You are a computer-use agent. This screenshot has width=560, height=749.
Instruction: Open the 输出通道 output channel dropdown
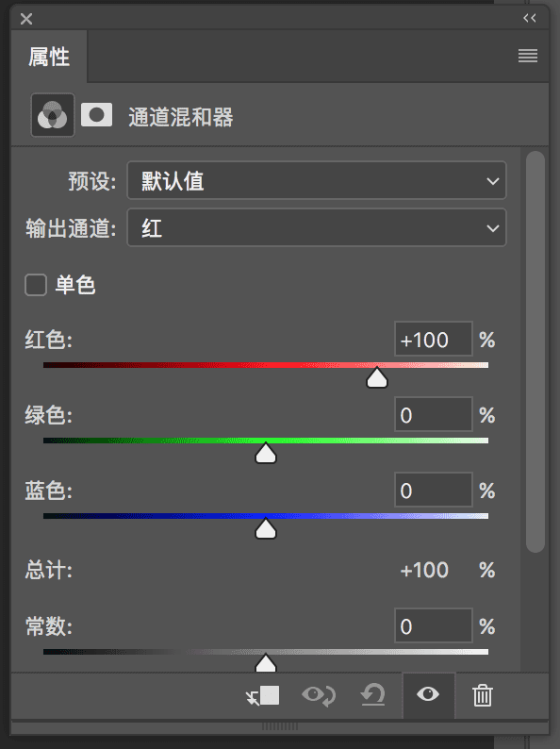pos(317,228)
